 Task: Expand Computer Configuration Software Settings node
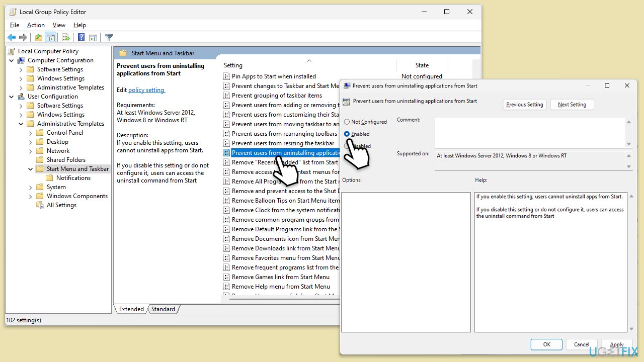point(21,69)
